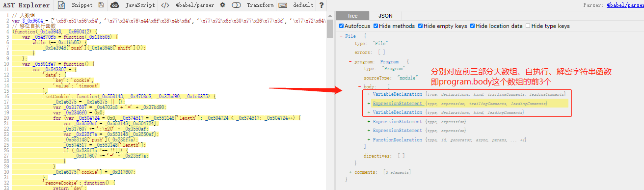This screenshot has height=190, width=644.
Task: Toggle the Hide methods checkbox
Action: tap(376, 26)
